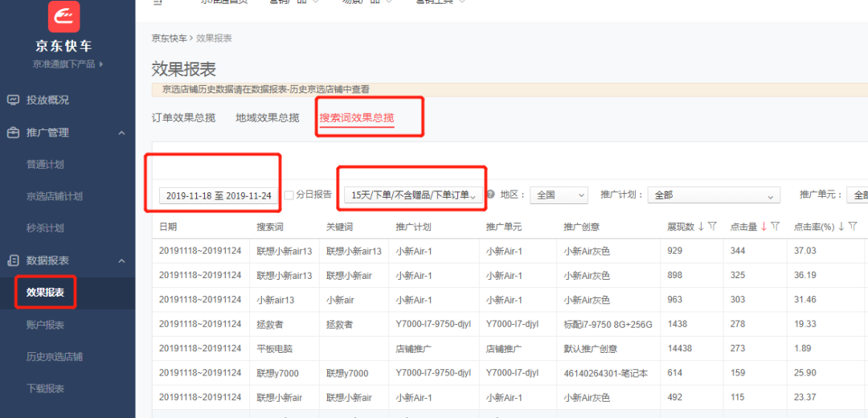Screen dimensions: 868x418
Task: Click the 推广创意 column header
Action: [582, 227]
